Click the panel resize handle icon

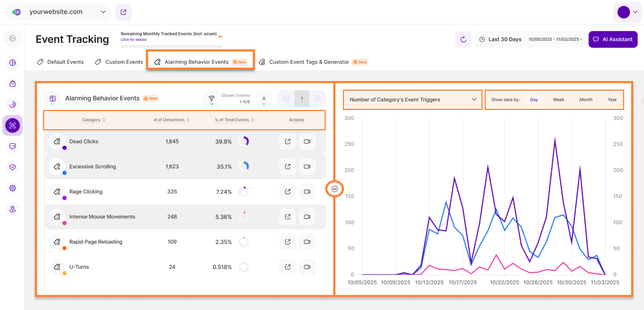point(334,189)
